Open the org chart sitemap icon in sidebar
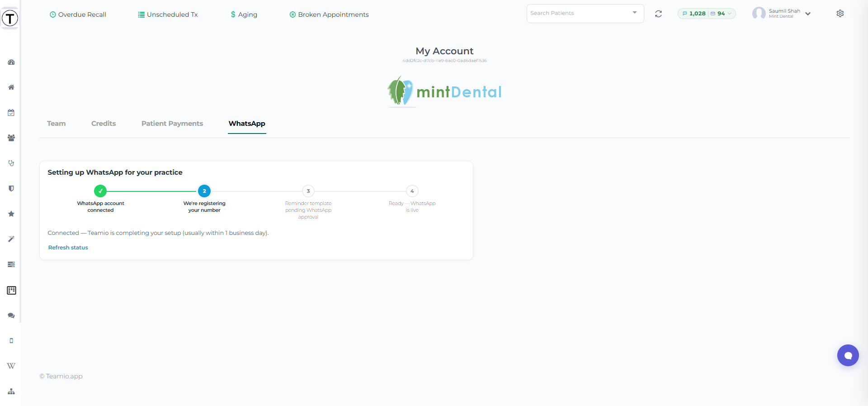This screenshot has width=868, height=406. pyautogui.click(x=11, y=392)
